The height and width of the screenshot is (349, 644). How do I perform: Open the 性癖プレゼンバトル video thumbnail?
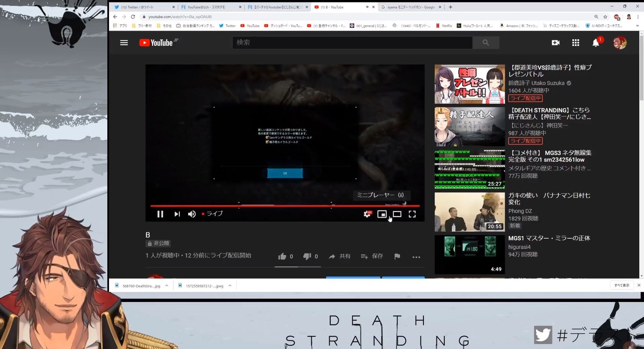tap(470, 84)
